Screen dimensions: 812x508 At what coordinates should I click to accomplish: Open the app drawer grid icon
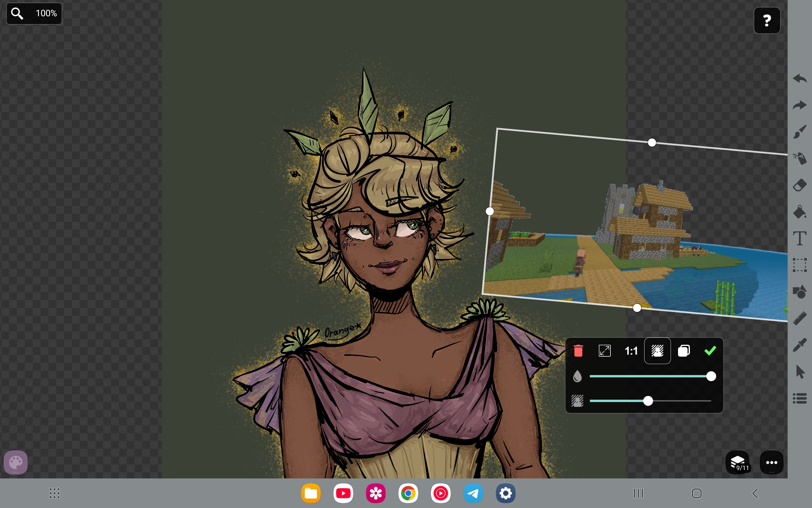pos(55,493)
